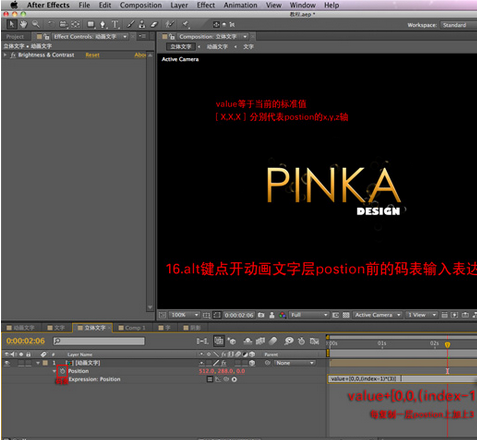Toggle Position stopwatch keyframe switch
This screenshot has width=477, height=440.
(62, 371)
